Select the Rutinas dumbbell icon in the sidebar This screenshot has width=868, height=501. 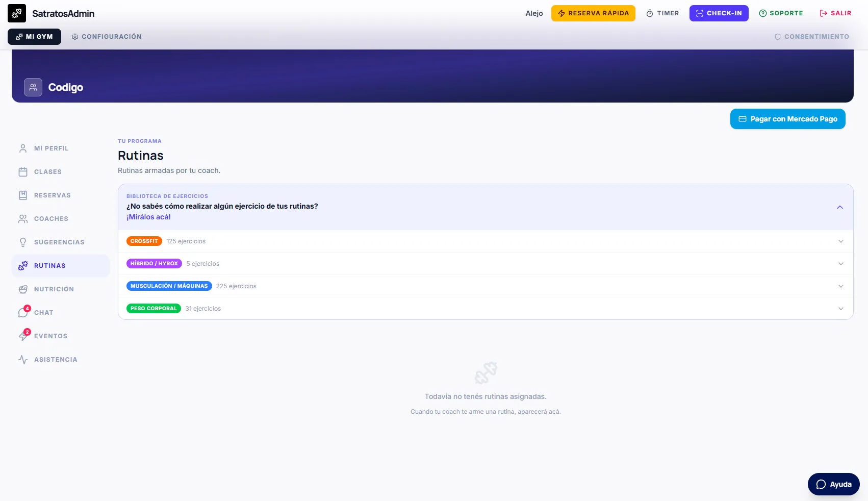coord(23,266)
